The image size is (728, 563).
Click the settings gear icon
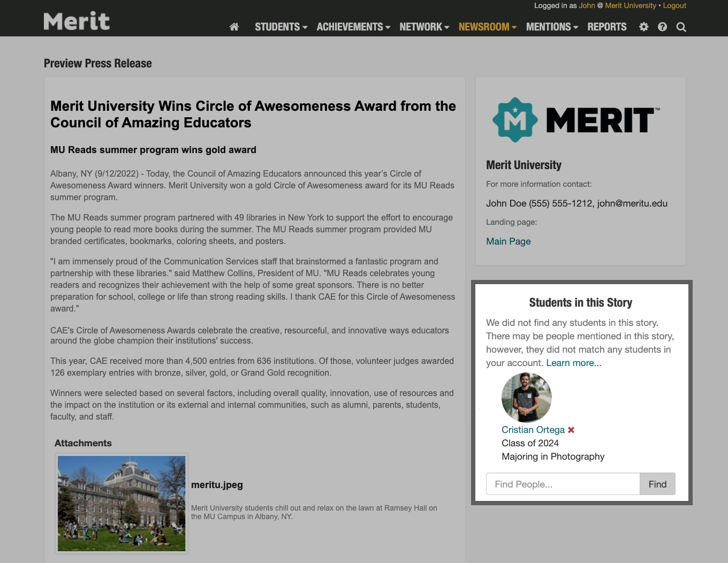click(x=643, y=27)
